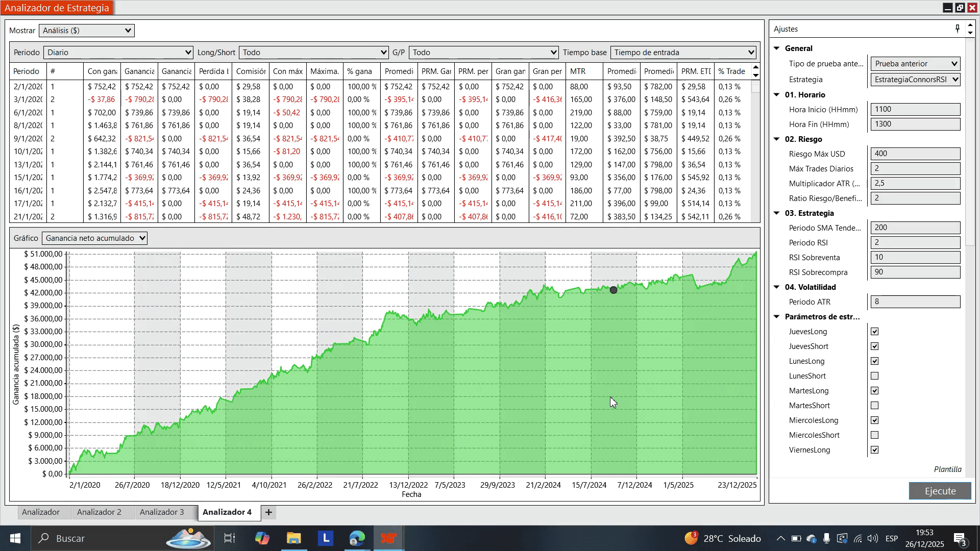The width and height of the screenshot is (980, 551).
Task: Open File Explorer from the taskbar
Action: click(x=293, y=538)
